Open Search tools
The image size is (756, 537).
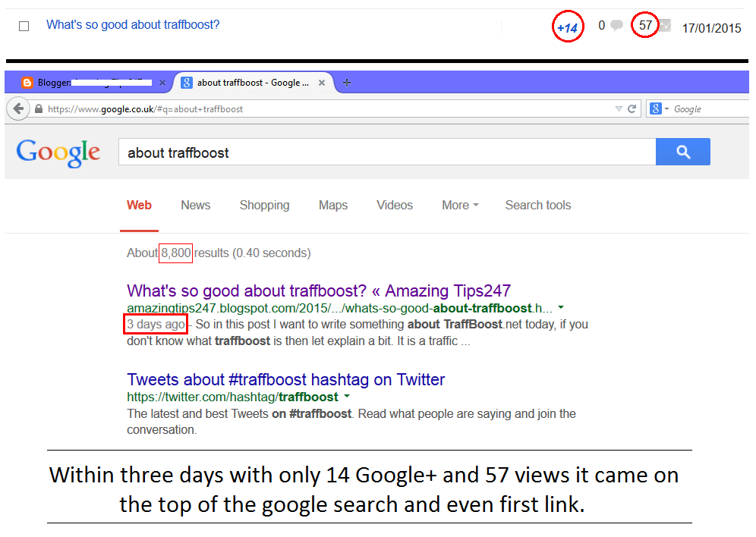(x=538, y=206)
